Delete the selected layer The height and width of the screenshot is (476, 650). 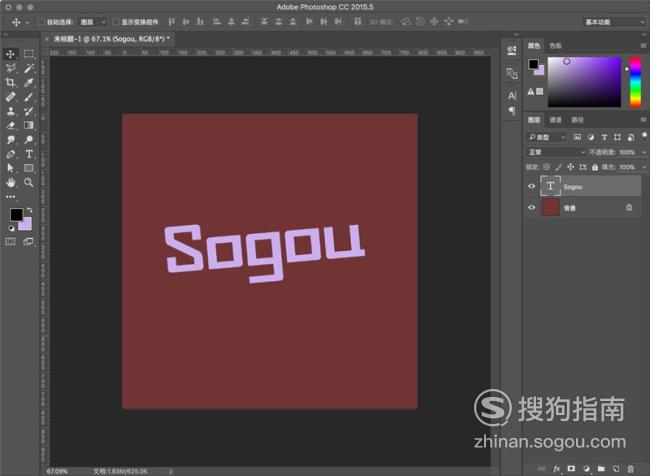(x=631, y=469)
